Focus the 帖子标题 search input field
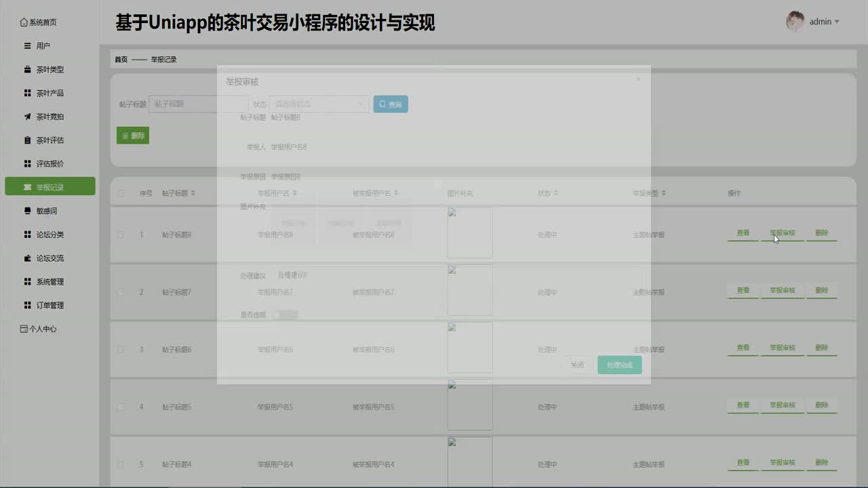Viewport: 868px width, 488px height. [199, 104]
